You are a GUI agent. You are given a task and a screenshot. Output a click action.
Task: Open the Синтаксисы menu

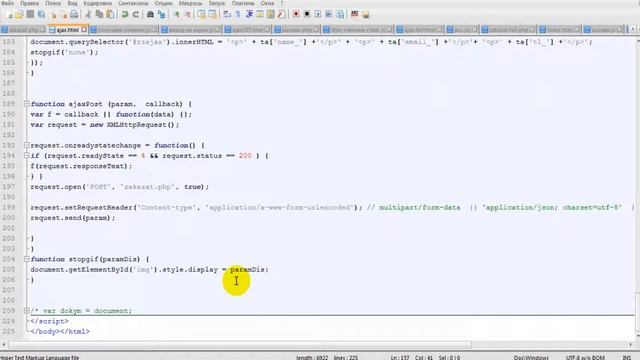(x=133, y=3)
